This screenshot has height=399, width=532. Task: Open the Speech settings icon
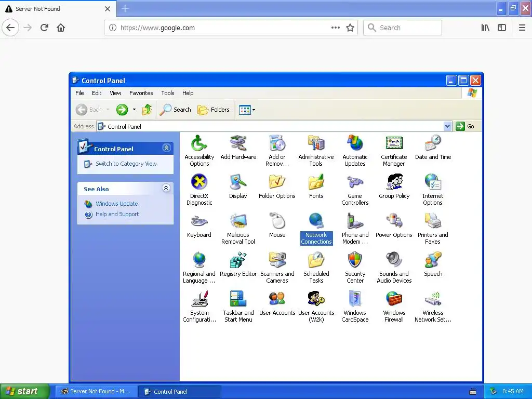(x=433, y=264)
